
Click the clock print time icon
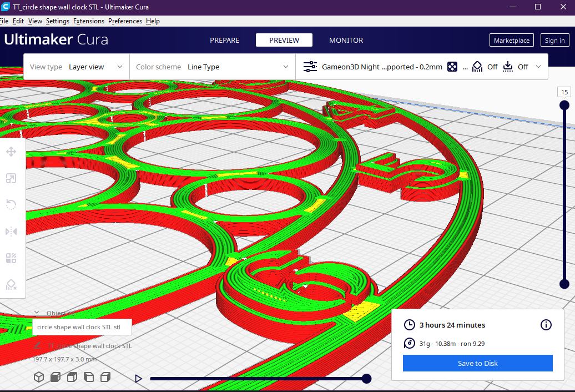pyautogui.click(x=409, y=325)
